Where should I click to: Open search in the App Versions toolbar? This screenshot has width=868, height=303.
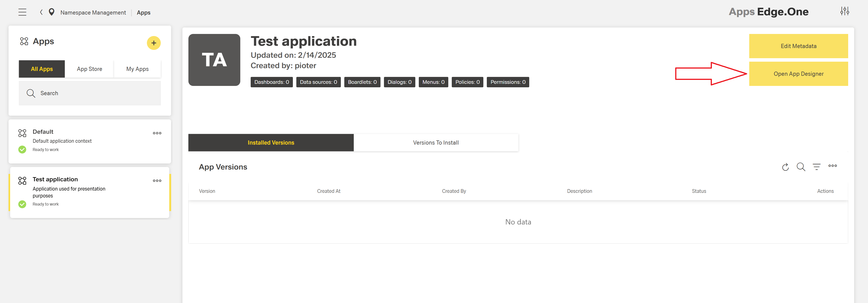point(801,167)
